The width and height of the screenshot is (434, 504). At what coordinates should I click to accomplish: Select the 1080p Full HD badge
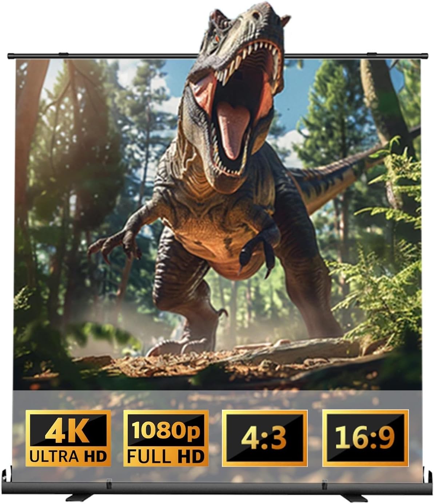point(166,438)
